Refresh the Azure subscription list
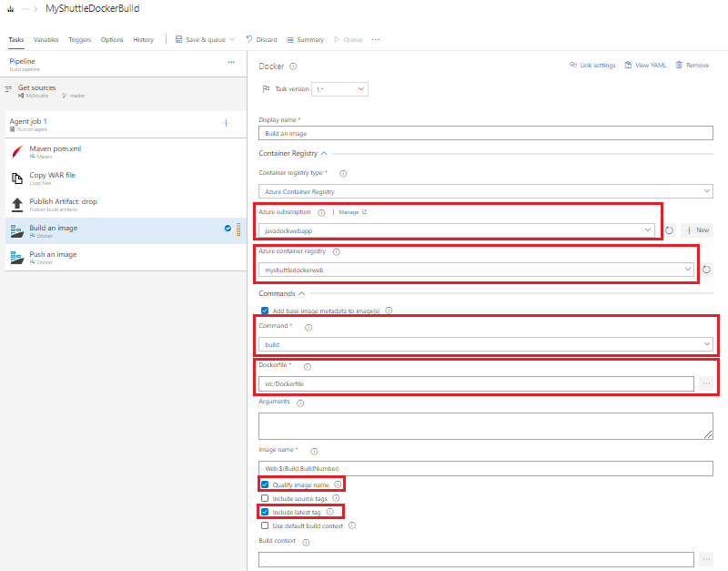The image size is (728, 571). 669,230
